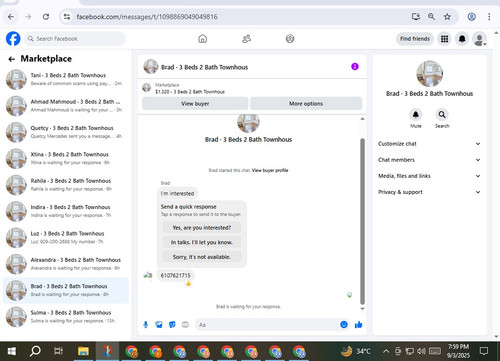500x361 pixels.
Task: Open the Groups icon in top navigation
Action: [290, 39]
